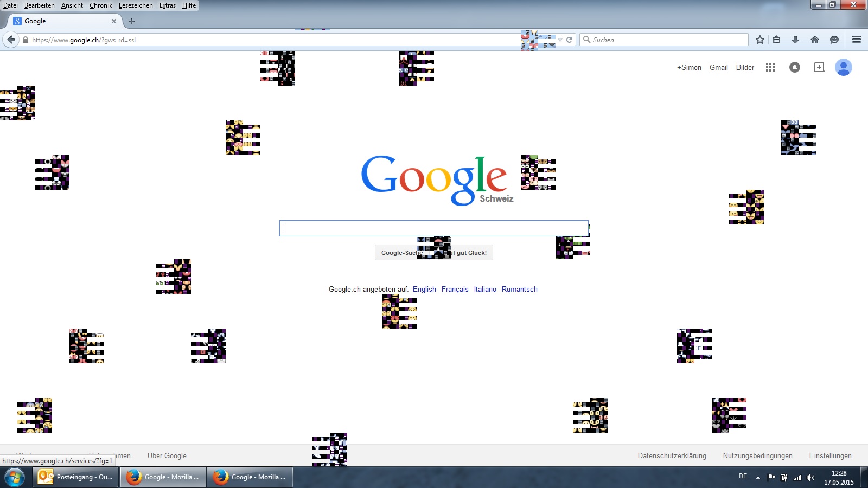Click the Google+ share plus icon
868x488 pixels.
pos(819,67)
